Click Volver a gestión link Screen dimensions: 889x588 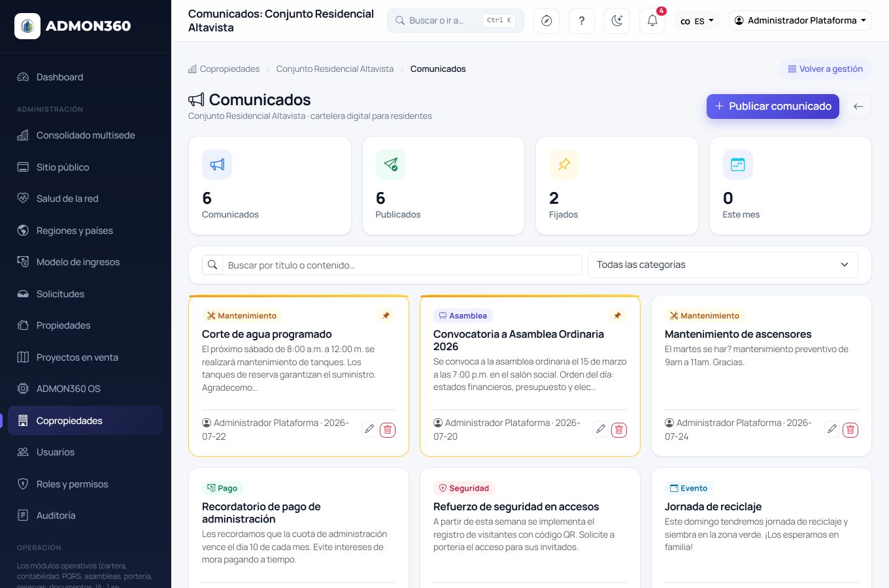pos(825,69)
